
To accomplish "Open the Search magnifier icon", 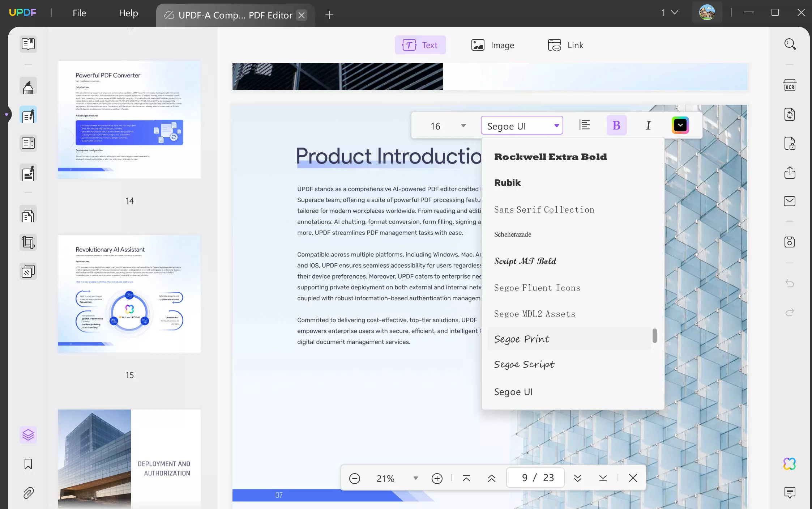I will click(790, 44).
